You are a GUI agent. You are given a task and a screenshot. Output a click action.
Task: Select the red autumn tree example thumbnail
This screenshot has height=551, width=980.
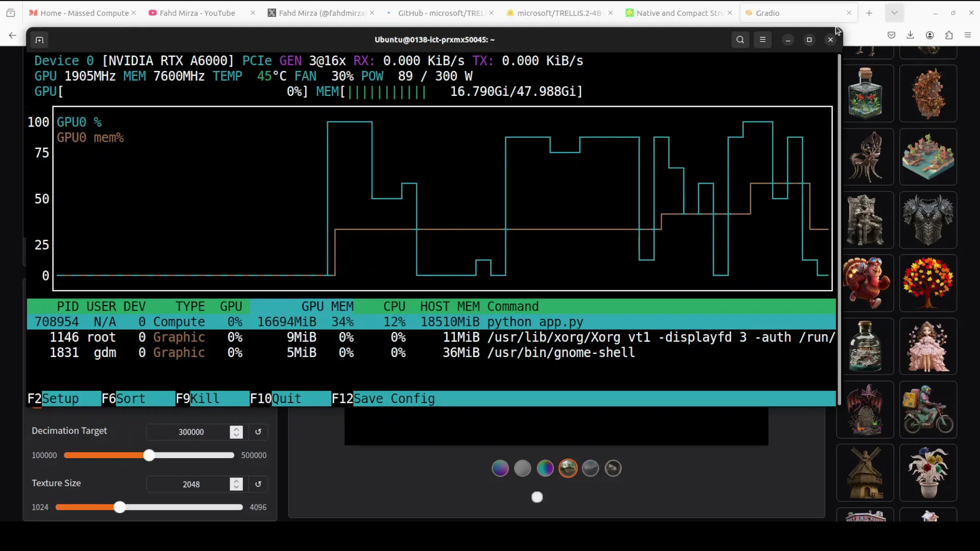pyautogui.click(x=928, y=283)
